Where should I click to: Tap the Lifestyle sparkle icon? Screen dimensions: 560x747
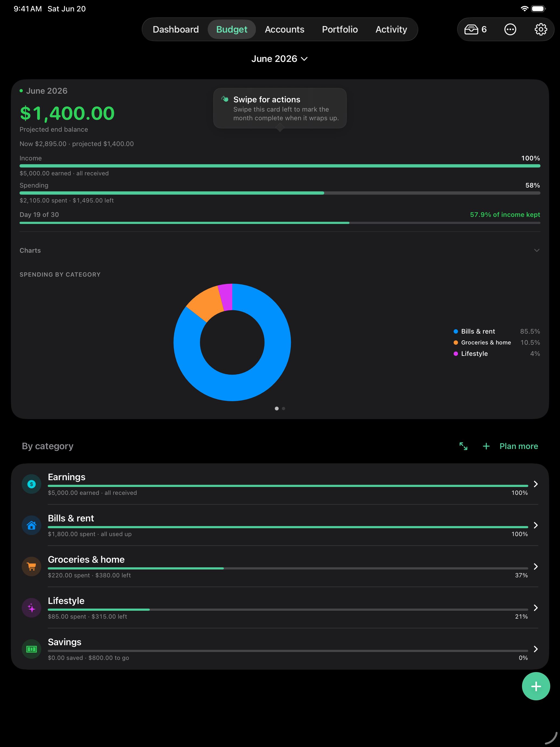click(31, 608)
